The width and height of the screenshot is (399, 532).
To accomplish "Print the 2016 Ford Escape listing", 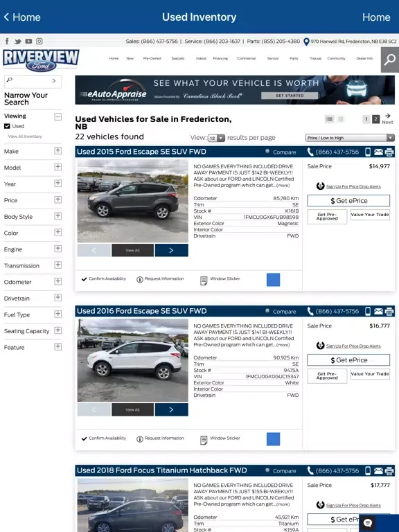I will point(389,311).
